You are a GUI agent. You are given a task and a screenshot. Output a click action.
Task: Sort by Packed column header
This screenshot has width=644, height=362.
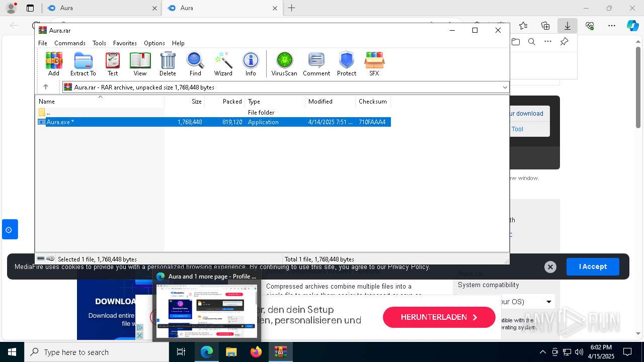pos(225,102)
